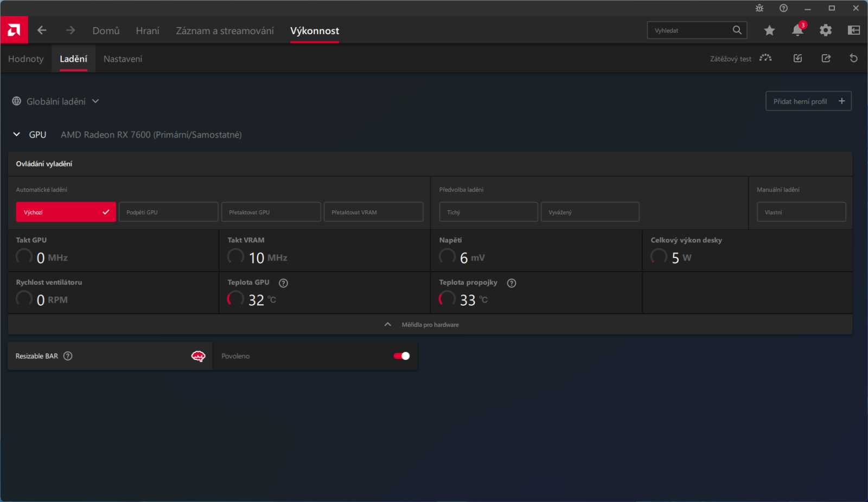
Task: Open favorites star icon
Action: click(769, 30)
